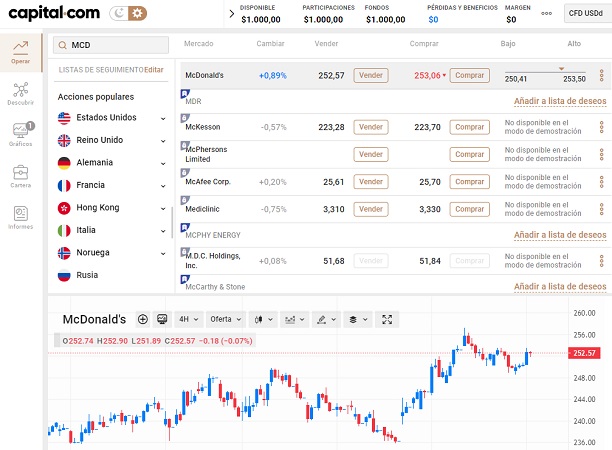Click Comprar for McAfee Corp.
Screen dimensions: 612x450
tap(470, 182)
